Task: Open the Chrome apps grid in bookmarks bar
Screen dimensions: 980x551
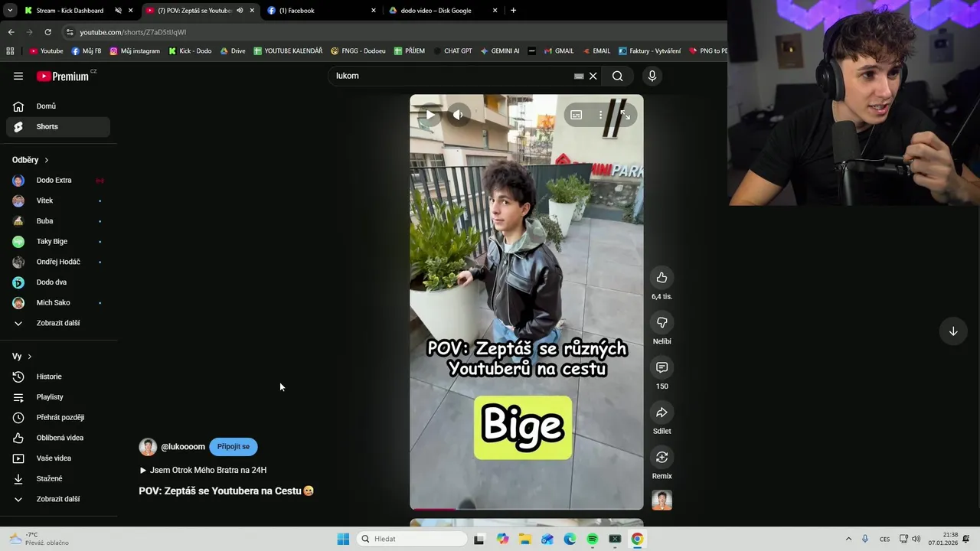Action: [10, 51]
